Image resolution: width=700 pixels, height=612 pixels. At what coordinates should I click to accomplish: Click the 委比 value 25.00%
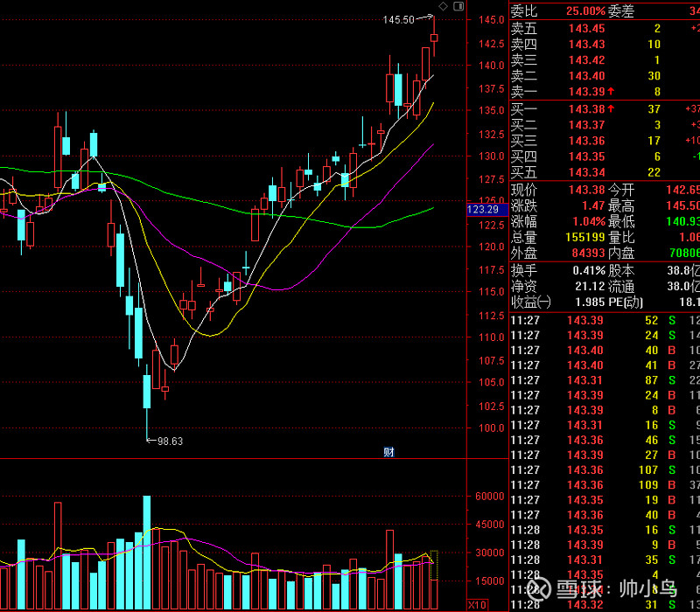coord(585,11)
